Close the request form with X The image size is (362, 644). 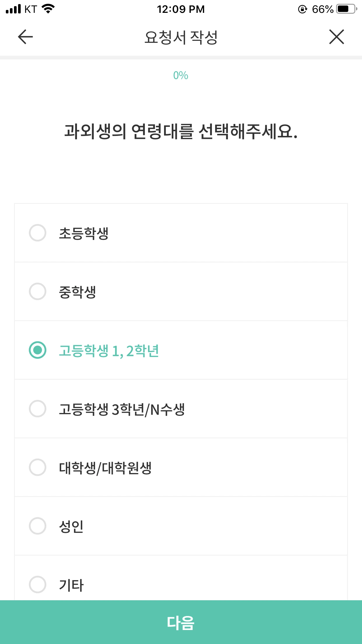336,37
